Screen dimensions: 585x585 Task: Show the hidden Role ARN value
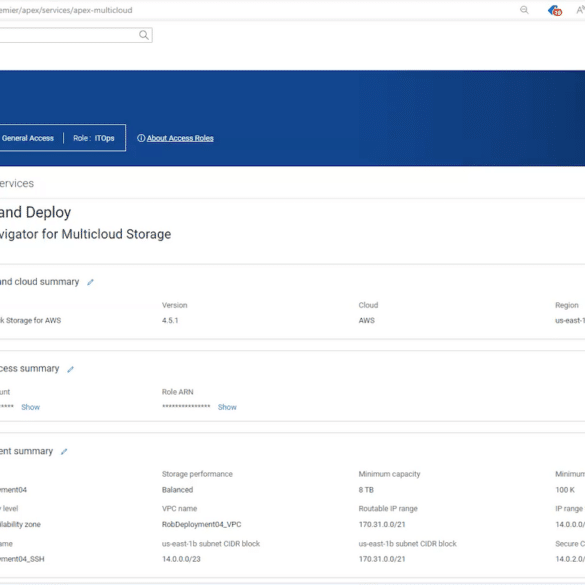[227, 407]
